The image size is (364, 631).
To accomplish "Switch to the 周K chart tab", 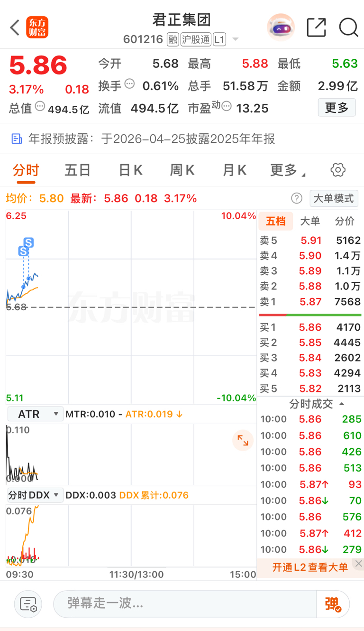I will pyautogui.click(x=182, y=170).
